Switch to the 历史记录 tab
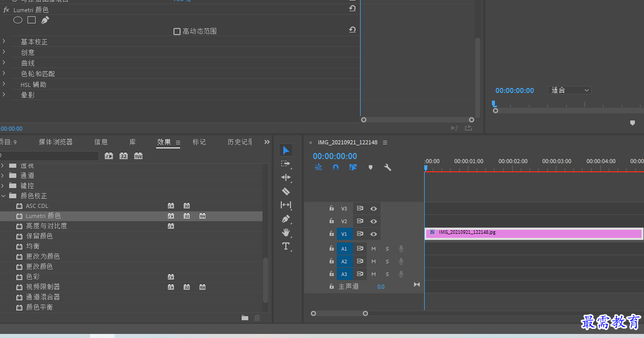Screen dimensions: 644x338 pos(240,142)
